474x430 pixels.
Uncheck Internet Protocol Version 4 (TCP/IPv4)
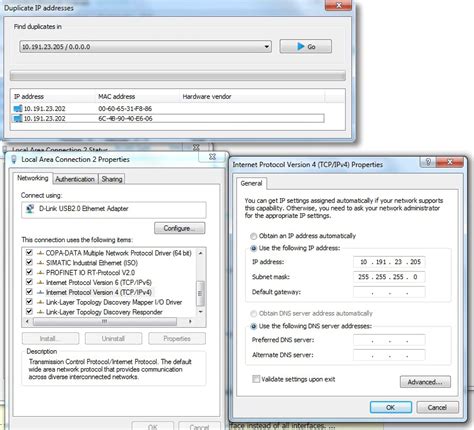pyautogui.click(x=29, y=292)
